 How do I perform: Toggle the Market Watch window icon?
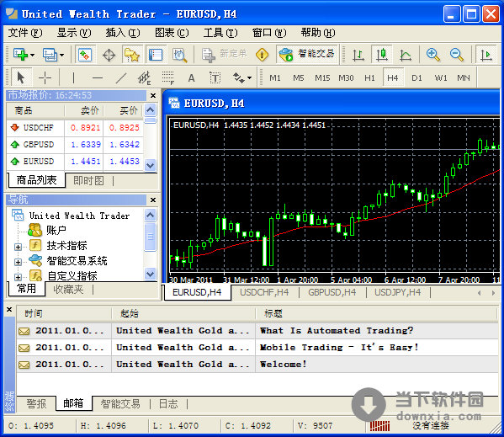click(85, 55)
